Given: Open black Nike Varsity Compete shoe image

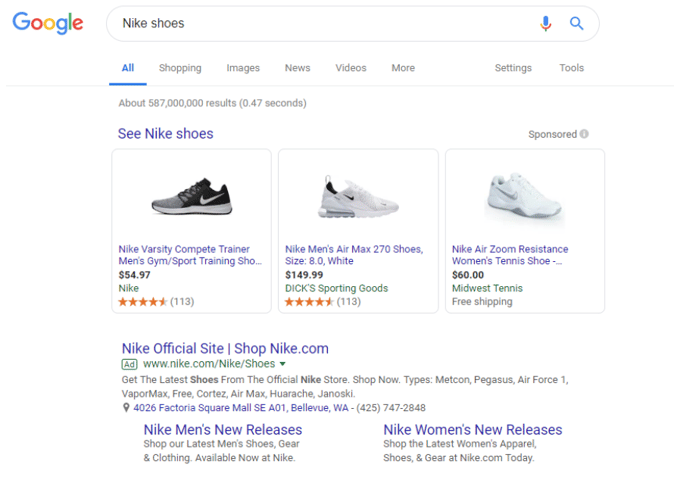Looking at the screenshot, I should pos(192,196).
